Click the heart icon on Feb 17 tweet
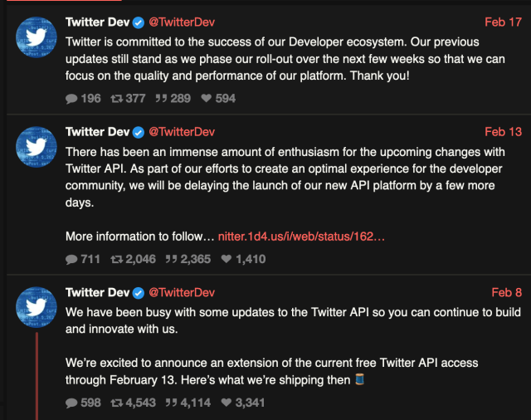531x420 pixels. [x=206, y=98]
